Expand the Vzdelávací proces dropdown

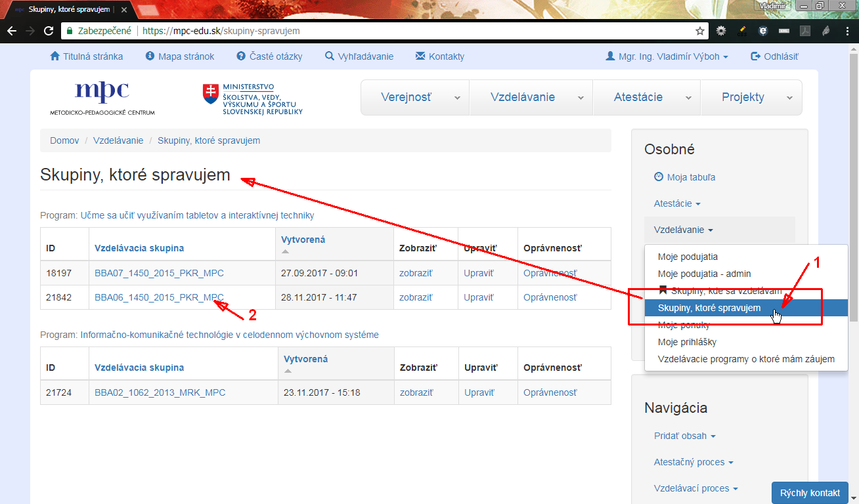tap(695, 488)
